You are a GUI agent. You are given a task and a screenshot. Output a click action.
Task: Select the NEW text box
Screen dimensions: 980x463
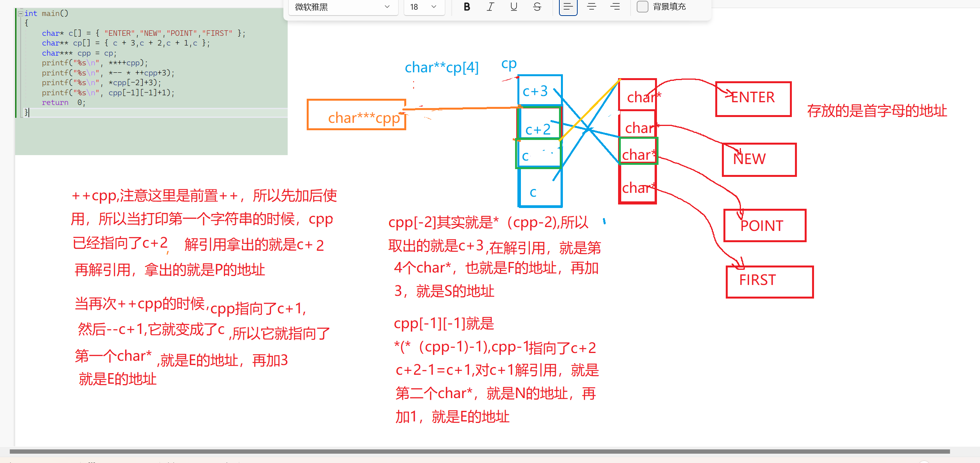[x=759, y=159]
